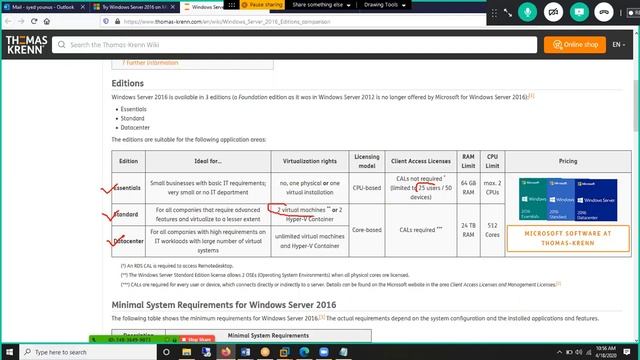Toggle the camera in the sharing toolbar

pos(553,12)
